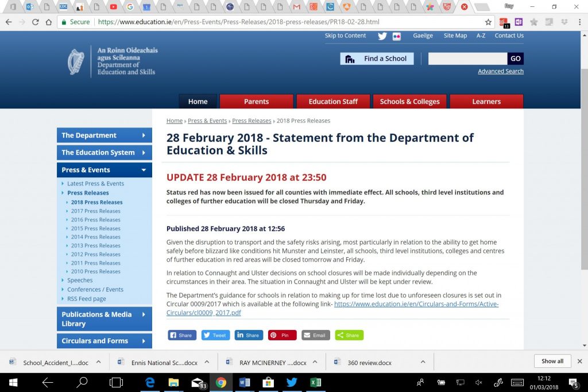Open Task View on the taskbar
The image size is (588, 392).
(x=116, y=382)
